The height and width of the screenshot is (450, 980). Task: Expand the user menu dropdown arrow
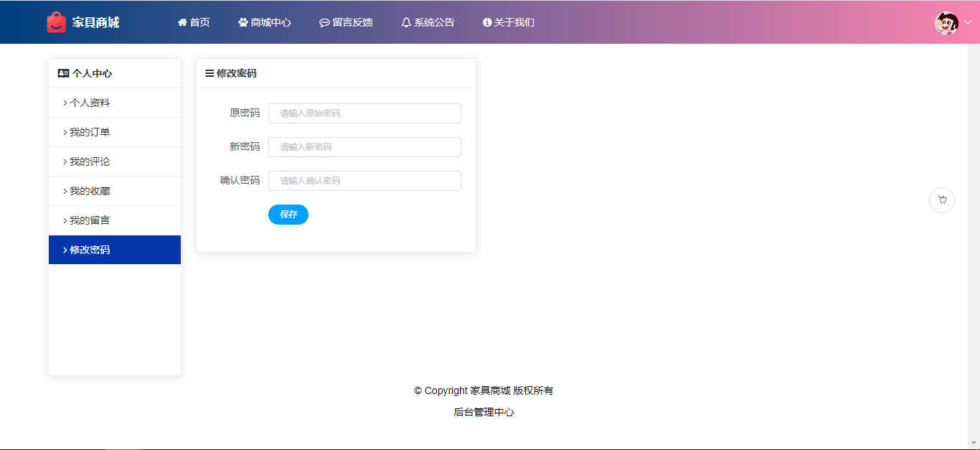pos(967,22)
